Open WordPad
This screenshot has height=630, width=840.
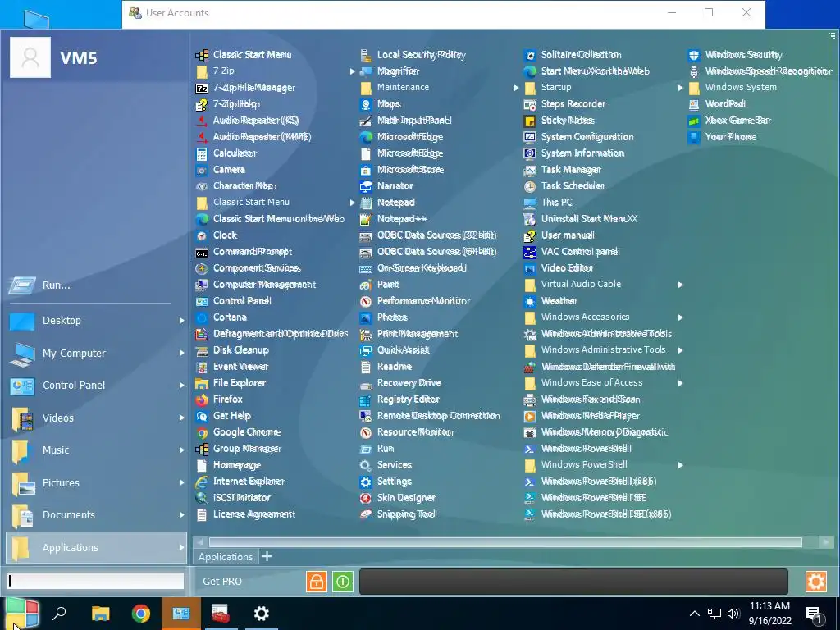pyautogui.click(x=717, y=104)
